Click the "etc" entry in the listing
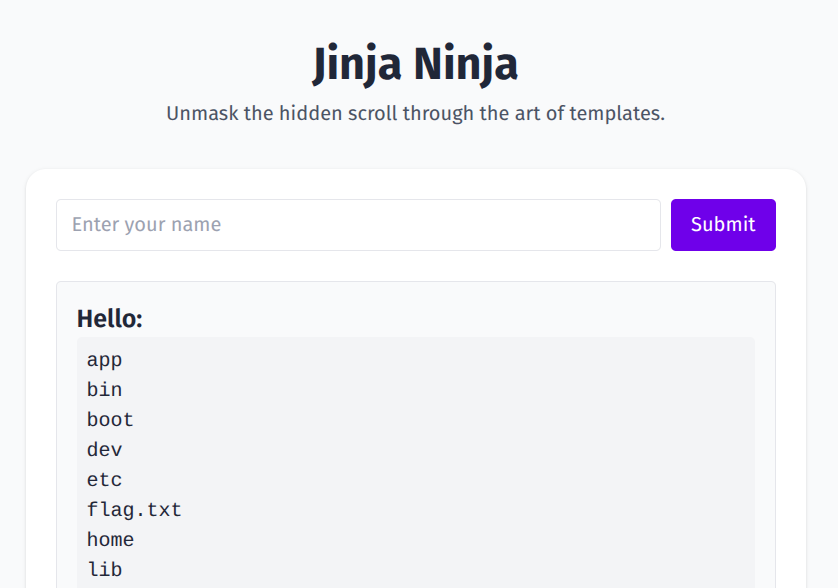 point(104,480)
